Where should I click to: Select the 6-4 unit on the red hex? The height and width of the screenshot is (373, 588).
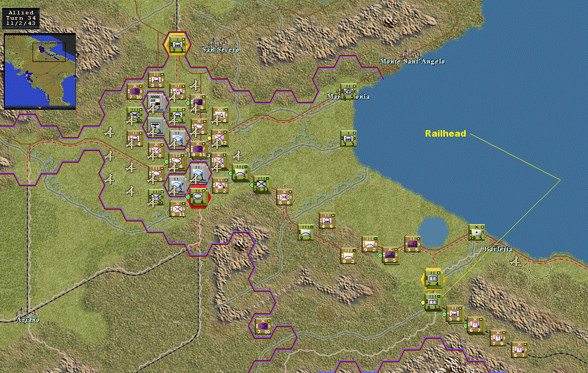(x=198, y=196)
